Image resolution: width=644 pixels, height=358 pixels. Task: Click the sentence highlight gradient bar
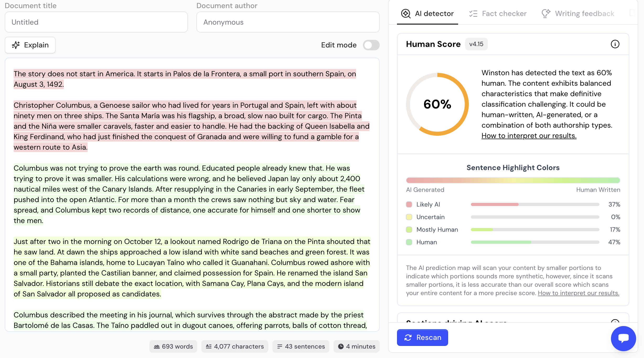(513, 180)
